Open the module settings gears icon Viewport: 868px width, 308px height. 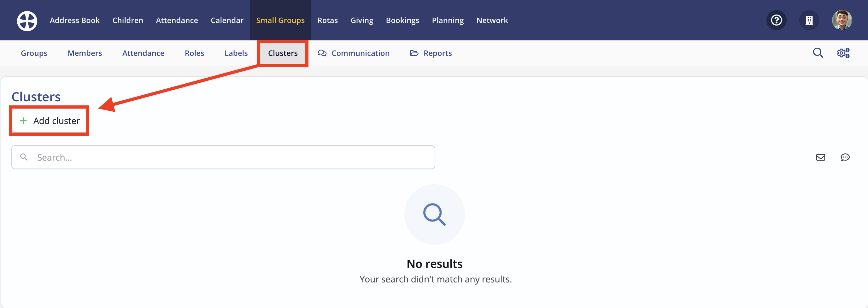(843, 53)
